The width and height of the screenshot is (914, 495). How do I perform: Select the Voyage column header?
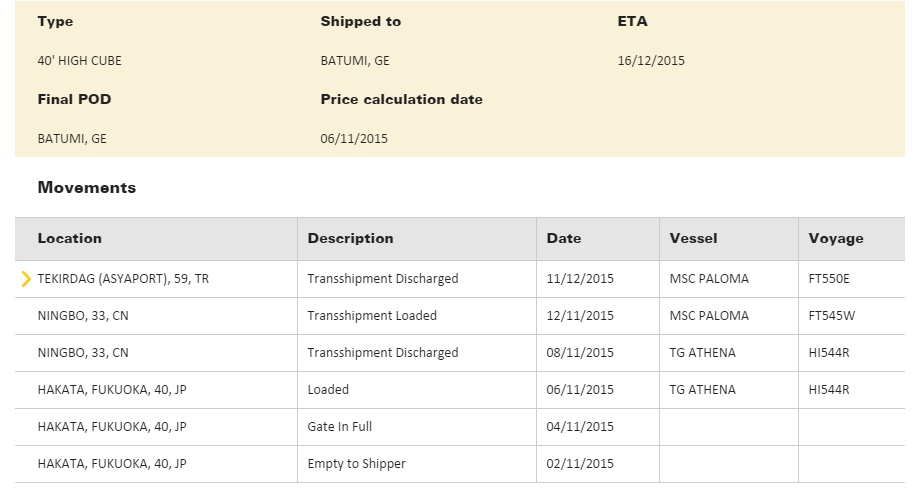(x=836, y=238)
